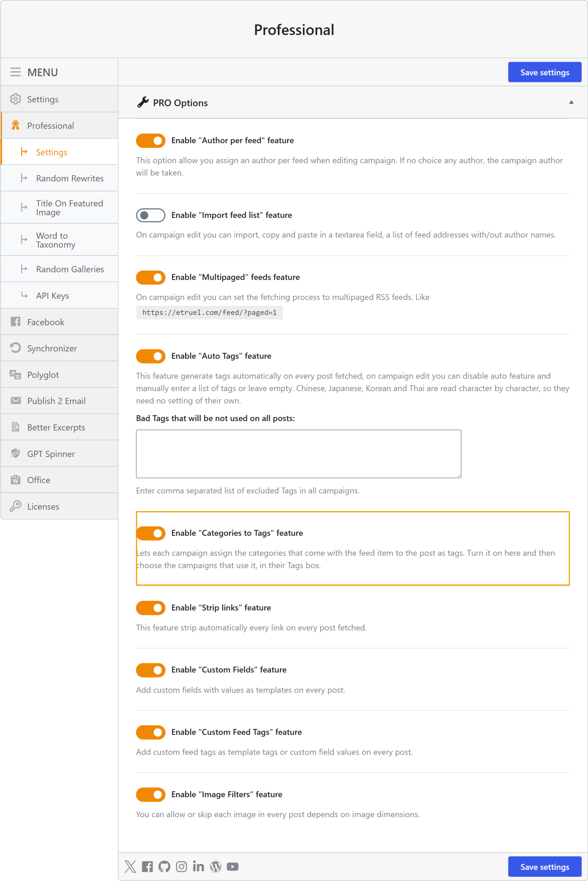Click the hamburger MENU icon
This screenshot has width=588, height=881.
tap(15, 72)
